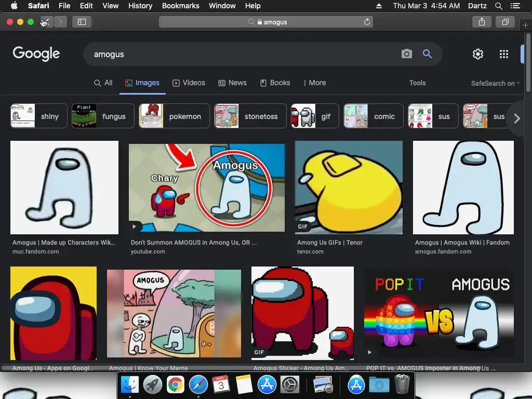
Task: Click the Safari compass Dock icon
Action: point(198,385)
